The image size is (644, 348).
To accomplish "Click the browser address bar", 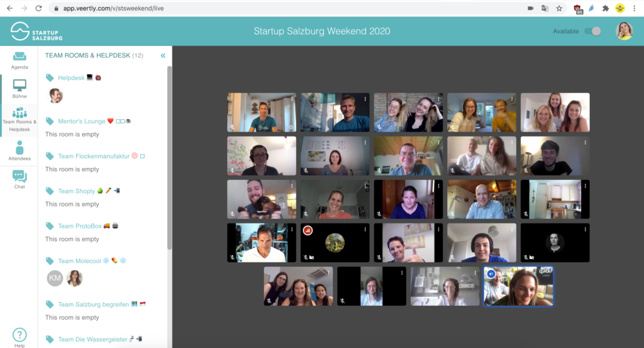I will pyautogui.click(x=283, y=8).
